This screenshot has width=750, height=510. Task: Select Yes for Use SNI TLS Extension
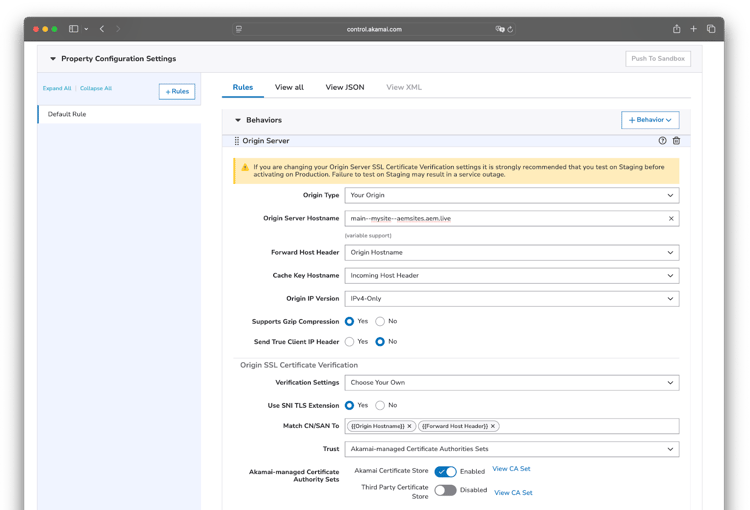349,405
